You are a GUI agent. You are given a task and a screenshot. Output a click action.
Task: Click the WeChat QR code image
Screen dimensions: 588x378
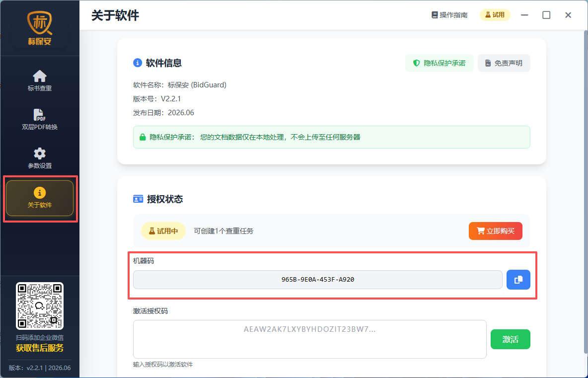coord(40,306)
